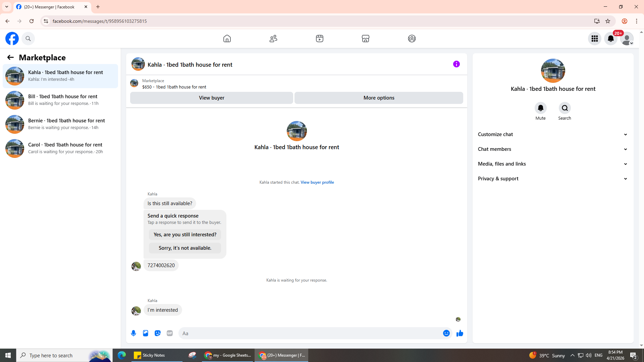Open the account profile menu
The image size is (644, 362).
pos(627,39)
